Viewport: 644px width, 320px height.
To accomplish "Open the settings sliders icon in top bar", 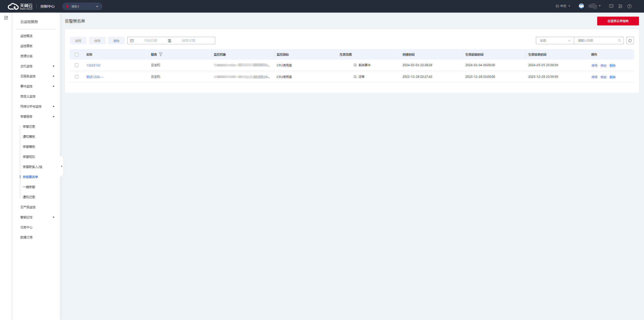I will [620, 6].
